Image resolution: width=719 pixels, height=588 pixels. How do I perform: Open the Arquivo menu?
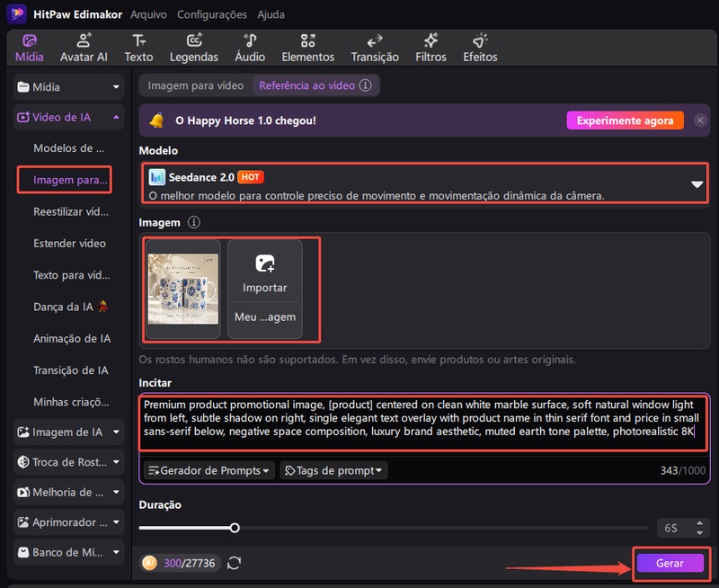coord(148,14)
